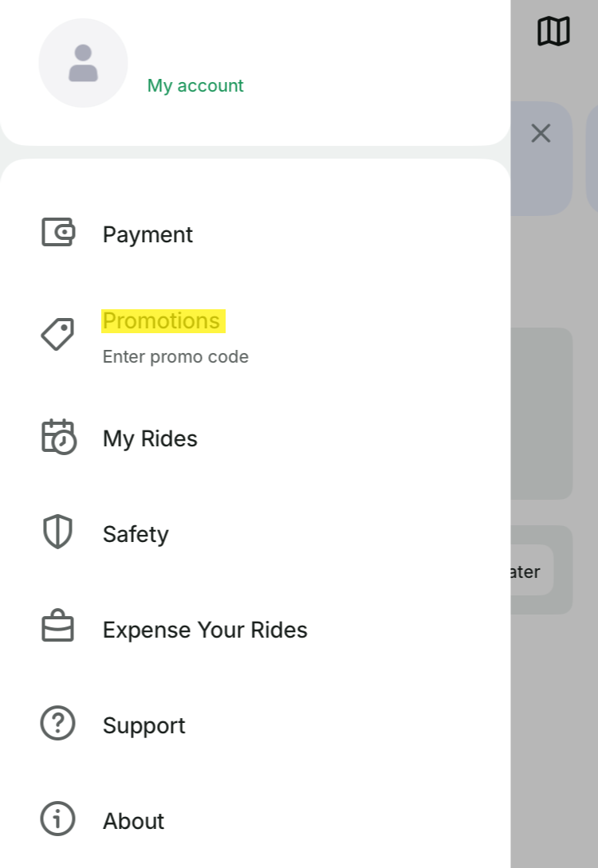Viewport: 598px width, 868px height.
Task: Dismiss the card with the X button
Action: 541,133
